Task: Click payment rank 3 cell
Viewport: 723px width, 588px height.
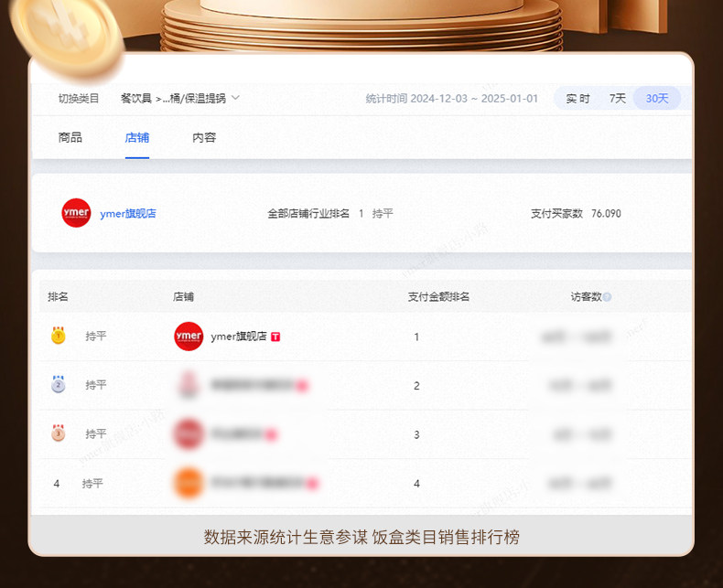Action: [x=416, y=434]
